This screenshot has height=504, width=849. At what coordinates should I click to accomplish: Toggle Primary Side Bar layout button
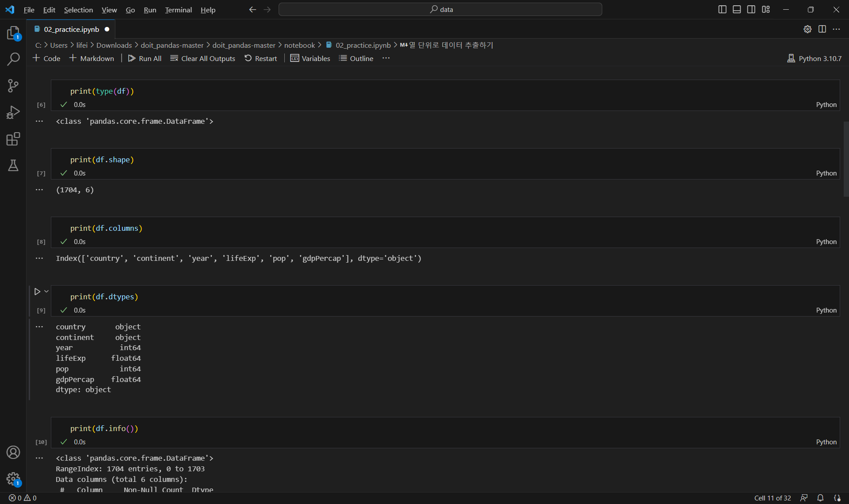point(722,9)
